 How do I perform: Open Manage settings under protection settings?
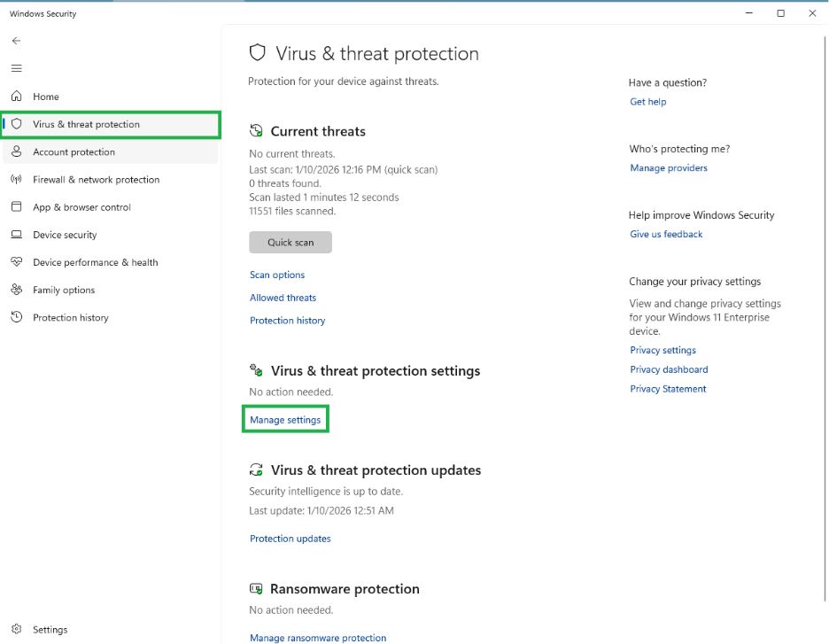click(x=285, y=418)
